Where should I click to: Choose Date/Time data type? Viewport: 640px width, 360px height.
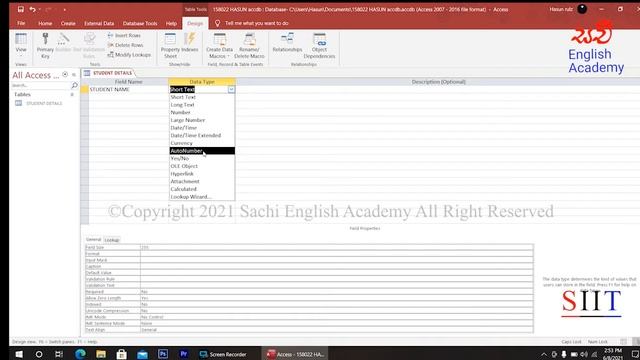click(x=202, y=128)
